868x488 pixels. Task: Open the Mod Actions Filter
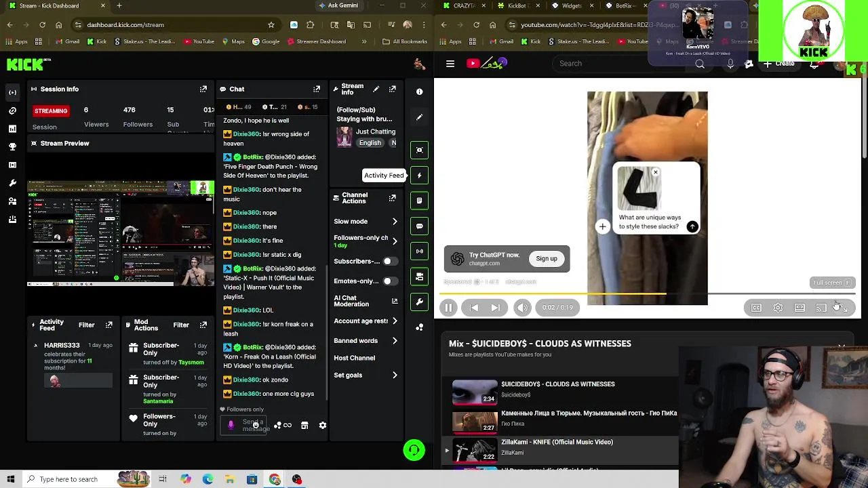tap(180, 325)
